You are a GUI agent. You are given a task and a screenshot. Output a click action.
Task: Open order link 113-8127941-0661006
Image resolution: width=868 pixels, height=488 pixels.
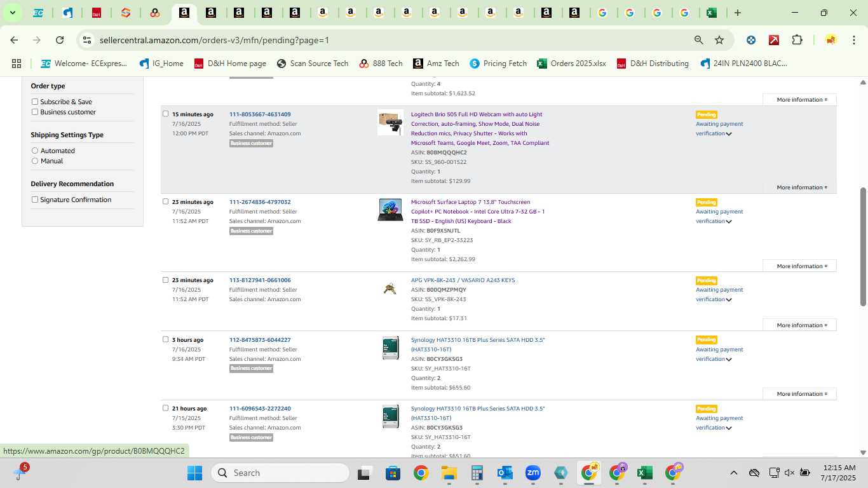260,280
